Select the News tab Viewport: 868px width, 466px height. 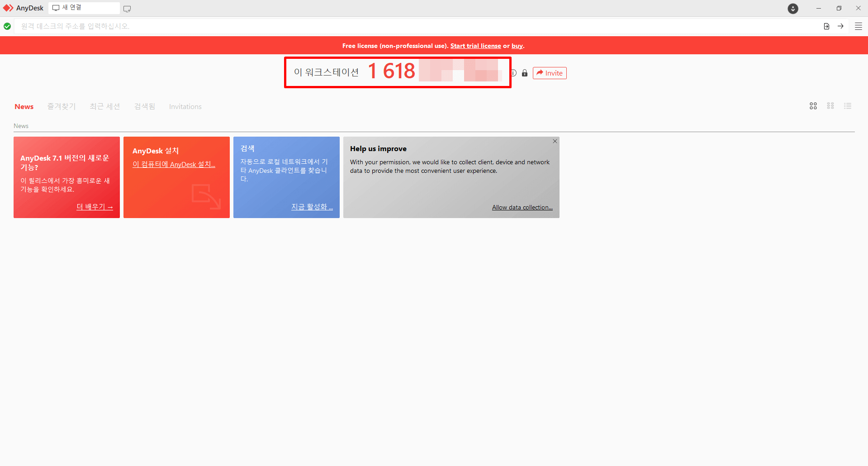pyautogui.click(x=24, y=107)
